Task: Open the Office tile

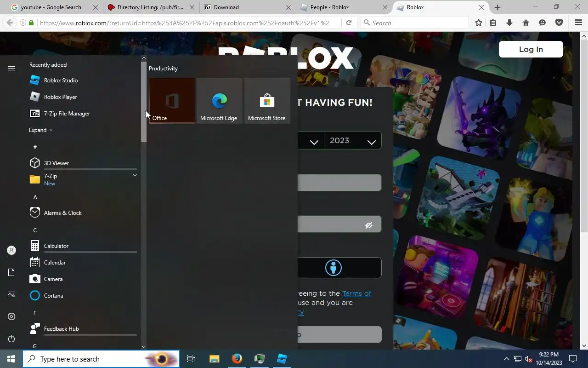Action: (x=172, y=100)
